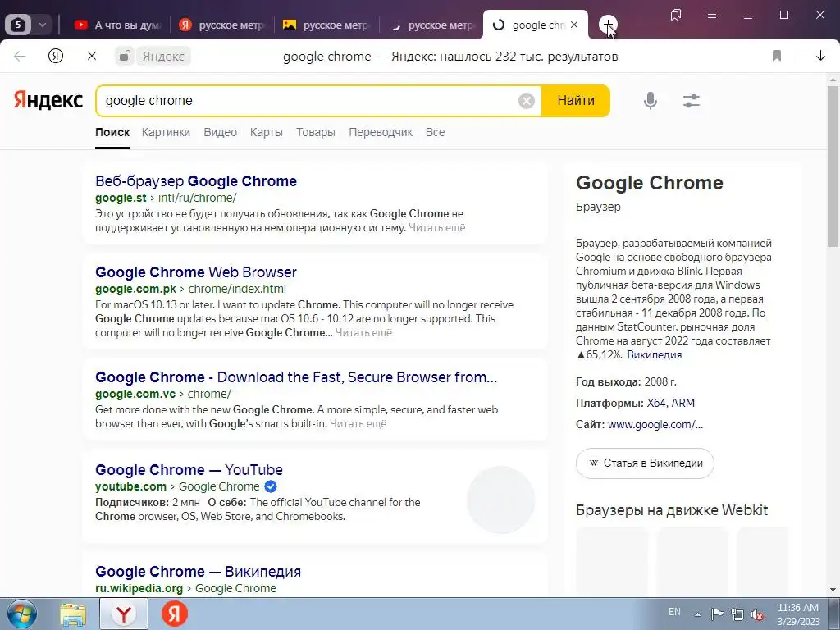This screenshot has width=840, height=630.
Task: Open the tab group counter showing 5
Action: pyautogui.click(x=18, y=25)
